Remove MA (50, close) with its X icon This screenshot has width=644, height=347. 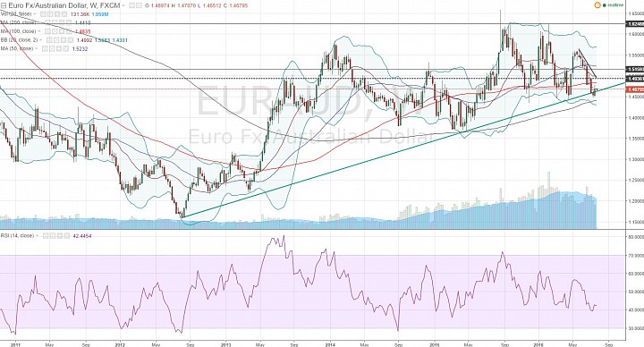click(x=65, y=48)
